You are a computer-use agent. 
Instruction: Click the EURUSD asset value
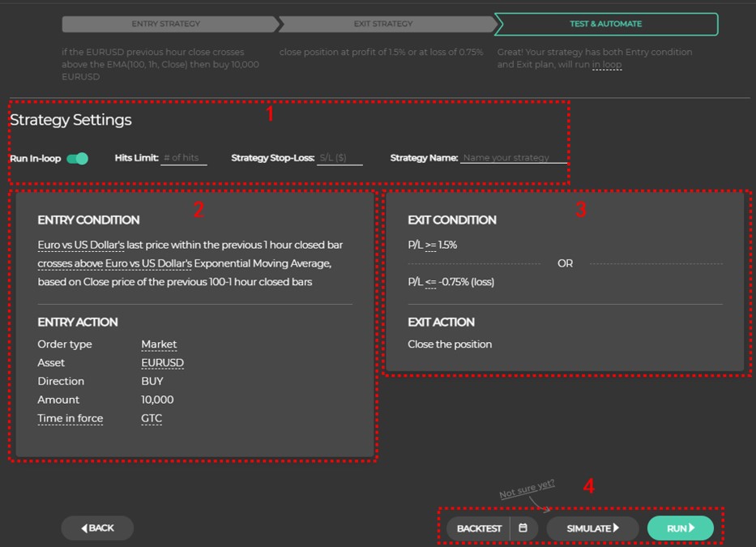pos(162,363)
